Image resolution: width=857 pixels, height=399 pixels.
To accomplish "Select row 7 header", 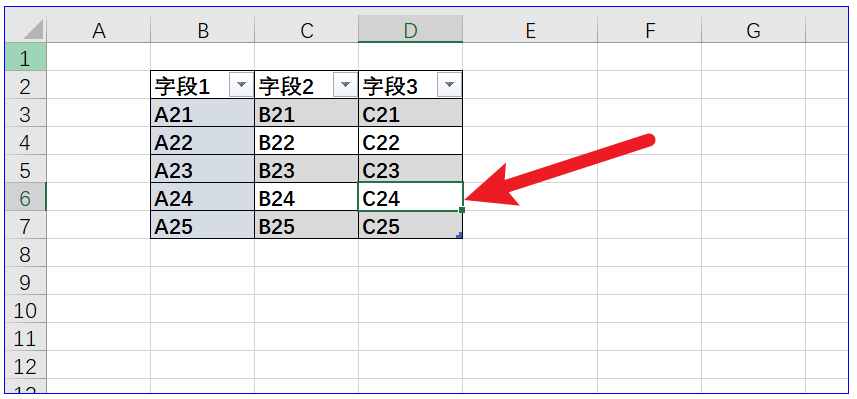I will click(25, 225).
